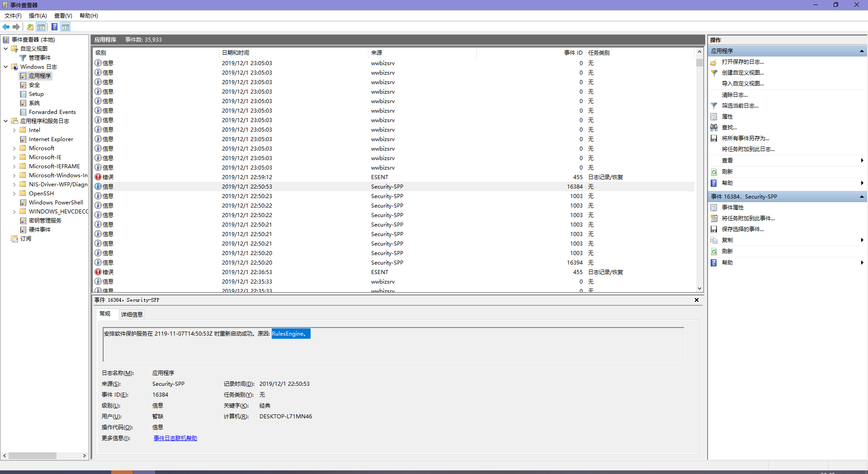Click the 将任务附加到此事件 icon
This screenshot has height=474, width=868.
(x=714, y=218)
